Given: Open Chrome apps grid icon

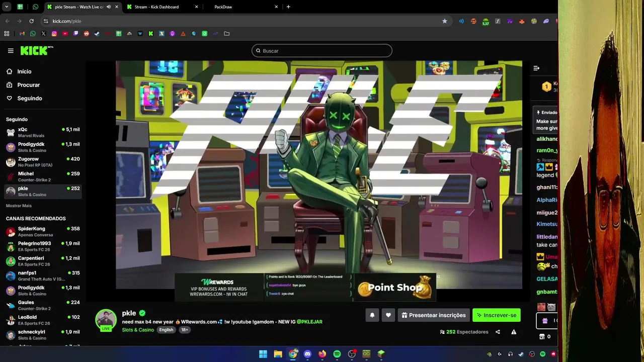Looking at the screenshot, I should click(x=7, y=34).
